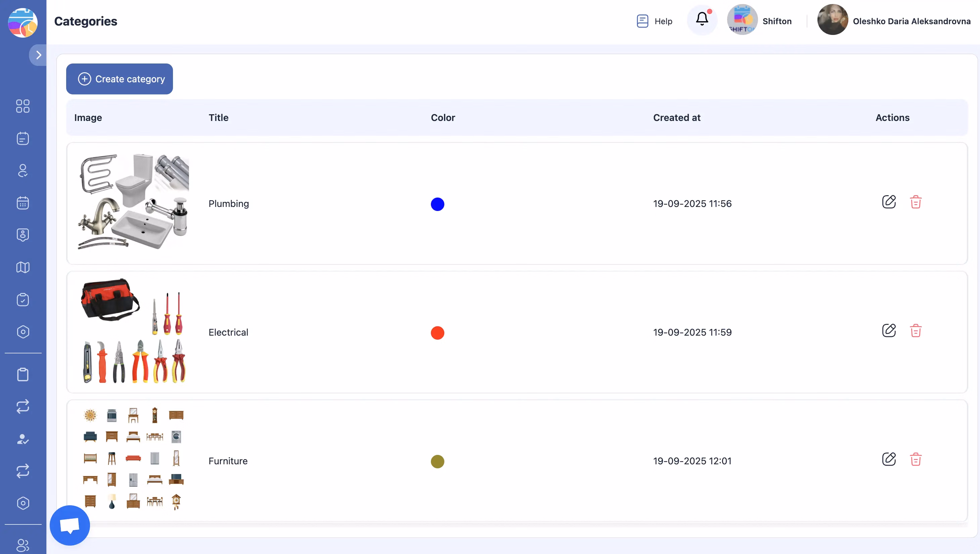The height and width of the screenshot is (554, 980).
Task: Click the edit icon for Plumbing
Action: (x=889, y=202)
